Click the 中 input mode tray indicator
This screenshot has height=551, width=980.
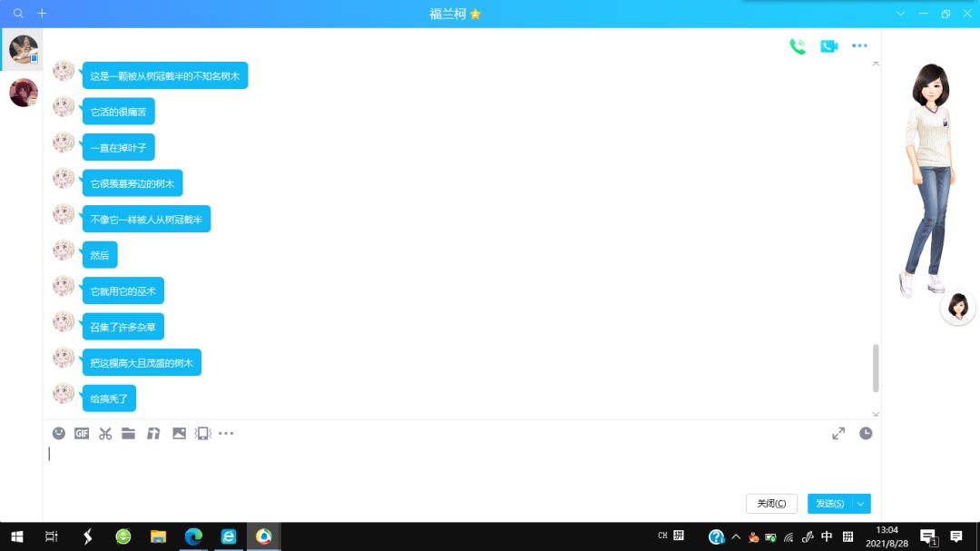[827, 536]
